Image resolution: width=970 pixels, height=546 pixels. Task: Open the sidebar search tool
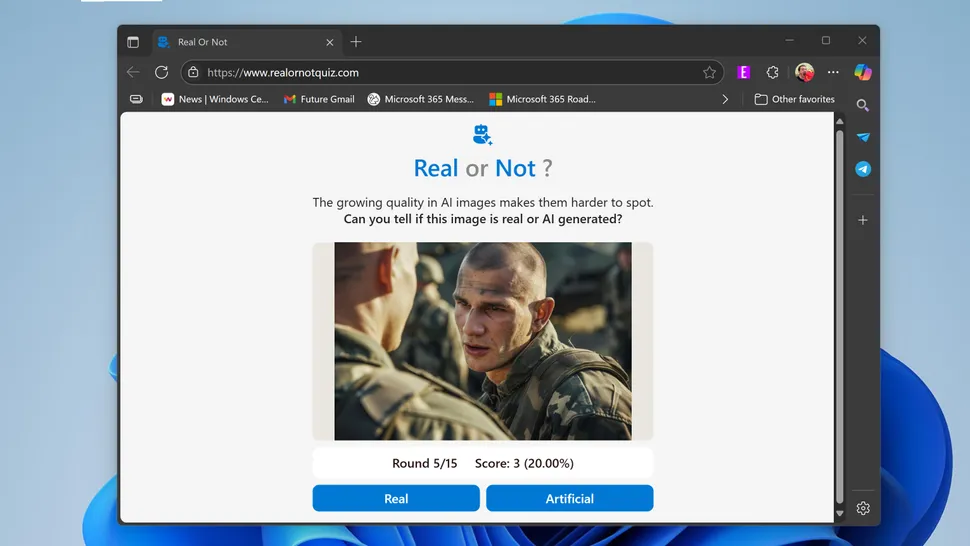pos(862,105)
